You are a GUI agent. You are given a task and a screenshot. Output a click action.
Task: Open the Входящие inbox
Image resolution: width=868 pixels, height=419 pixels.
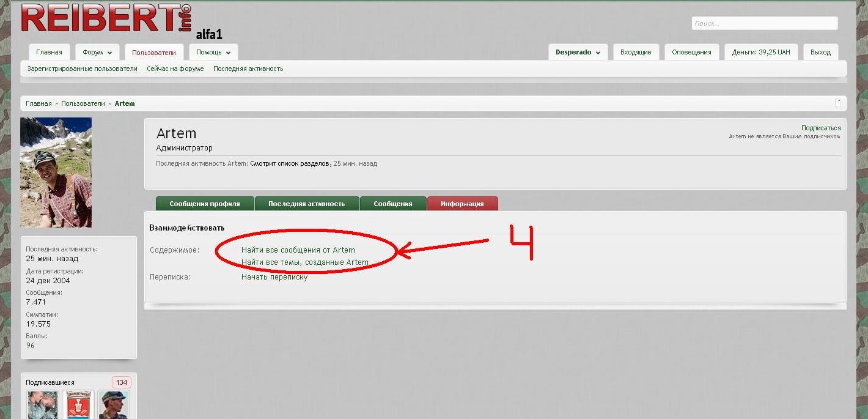636,52
